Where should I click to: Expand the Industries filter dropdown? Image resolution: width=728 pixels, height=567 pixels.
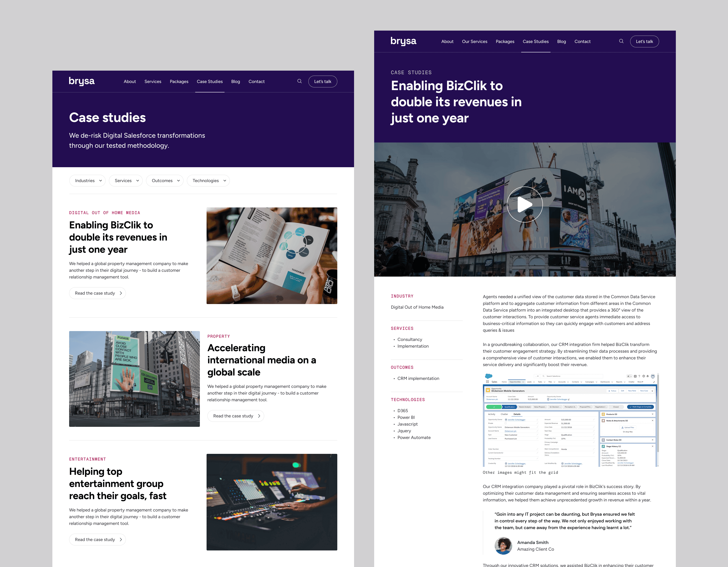point(88,181)
